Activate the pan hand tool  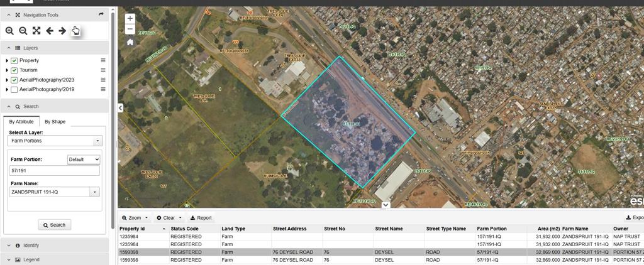click(x=75, y=31)
